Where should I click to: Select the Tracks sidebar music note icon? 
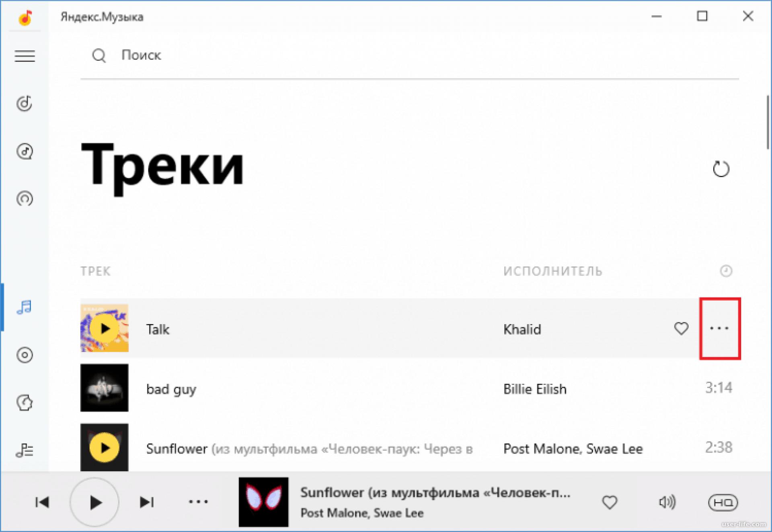coord(25,307)
